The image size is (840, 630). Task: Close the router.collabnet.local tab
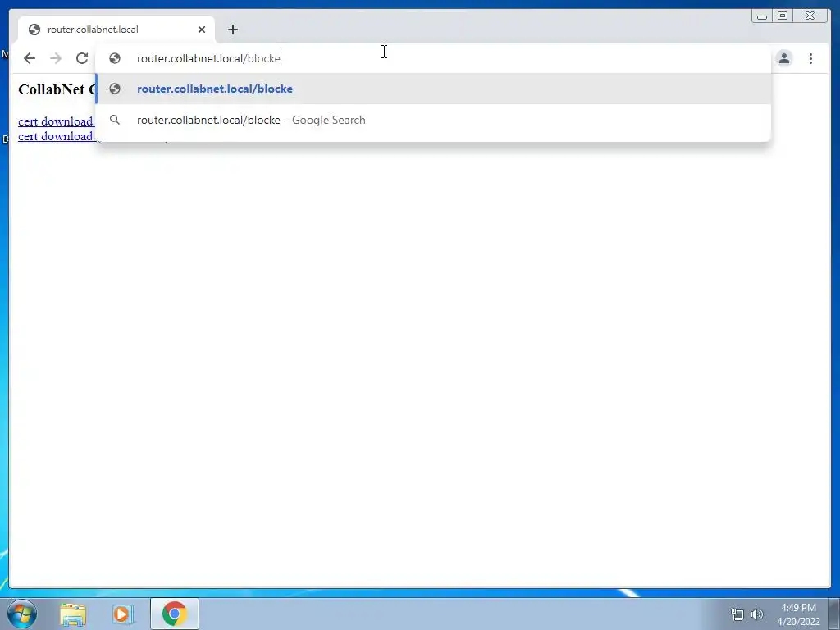(x=202, y=30)
